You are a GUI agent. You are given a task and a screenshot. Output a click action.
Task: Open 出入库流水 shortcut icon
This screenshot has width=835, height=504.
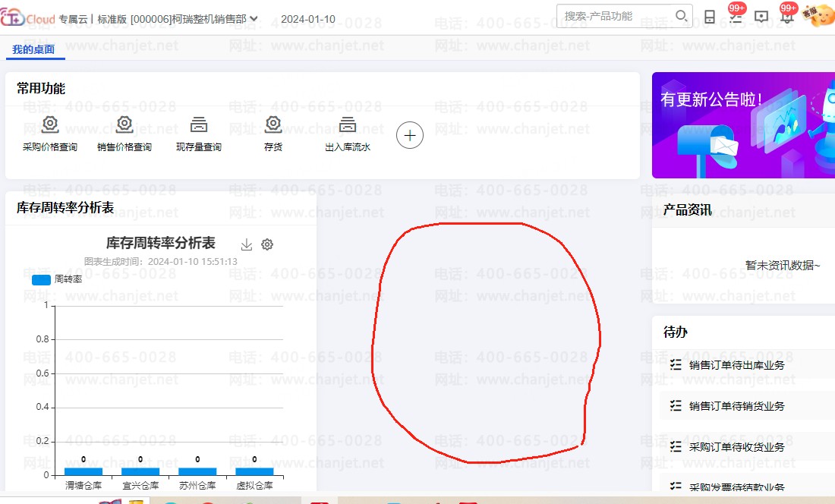[x=348, y=124]
